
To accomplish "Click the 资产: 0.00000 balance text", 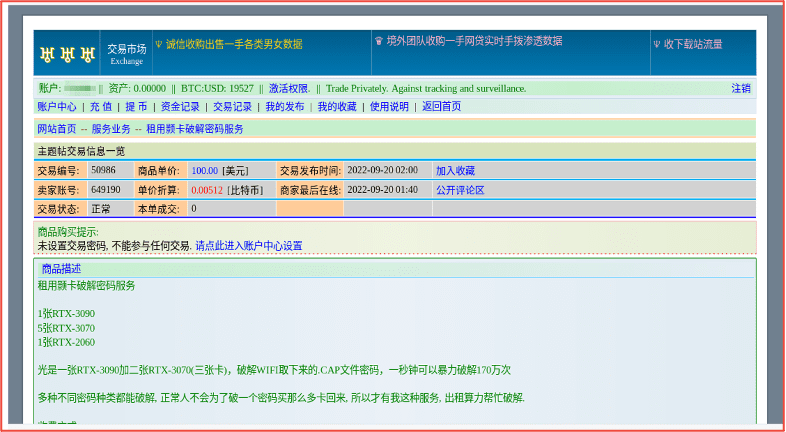I will point(137,89).
